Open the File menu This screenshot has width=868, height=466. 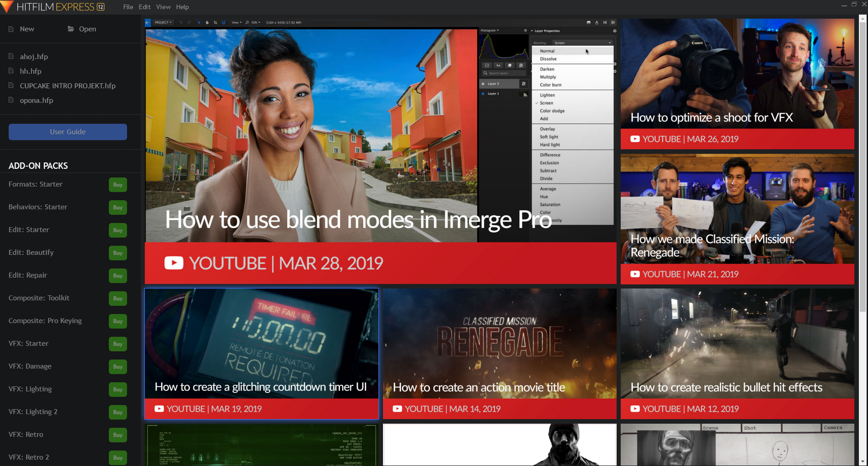pyautogui.click(x=128, y=7)
